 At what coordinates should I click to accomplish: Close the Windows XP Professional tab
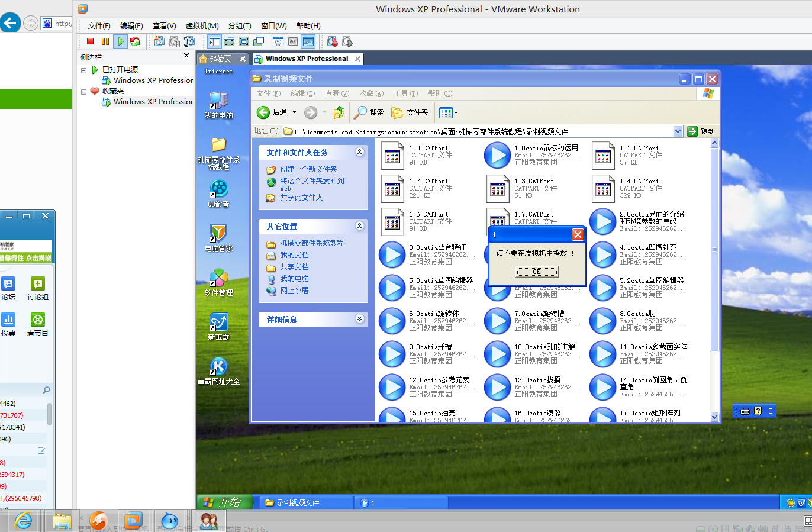point(357,59)
